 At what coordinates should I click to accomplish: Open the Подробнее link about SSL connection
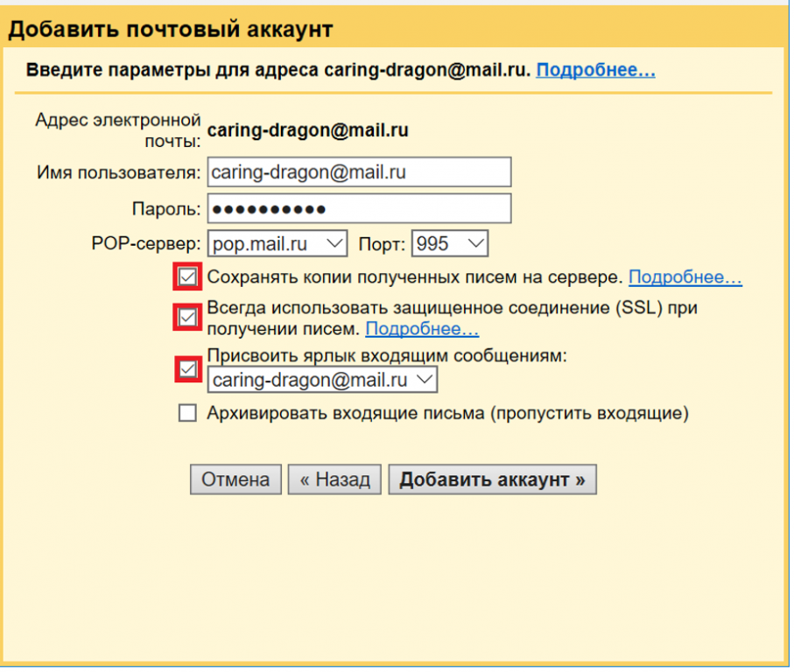pyautogui.click(x=422, y=329)
